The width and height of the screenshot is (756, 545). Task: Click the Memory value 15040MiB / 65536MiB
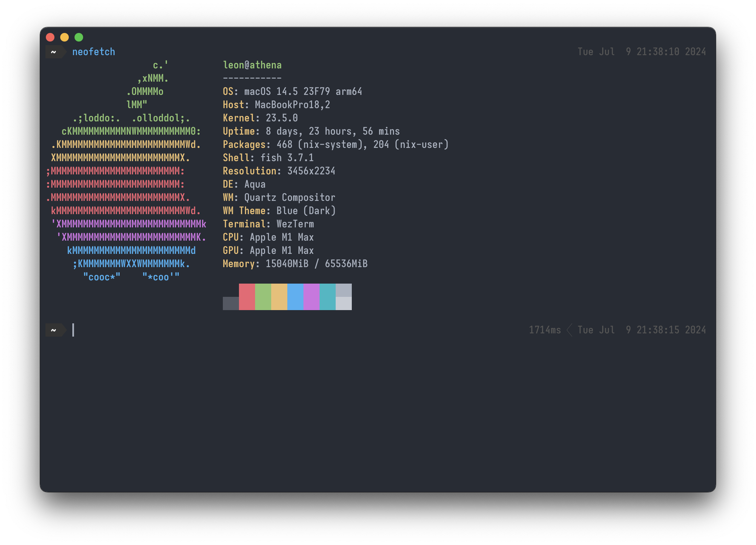(316, 264)
